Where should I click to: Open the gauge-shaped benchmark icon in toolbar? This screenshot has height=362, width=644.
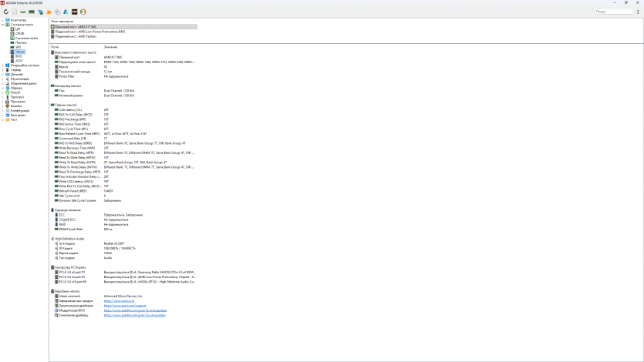[83, 12]
